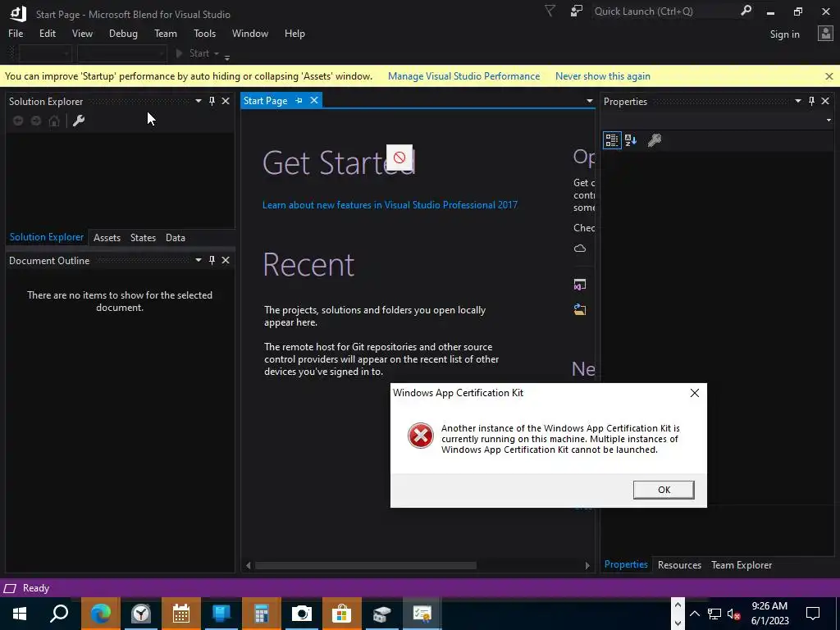Click the Start Page horizontal scrollbar thumb

click(x=366, y=565)
